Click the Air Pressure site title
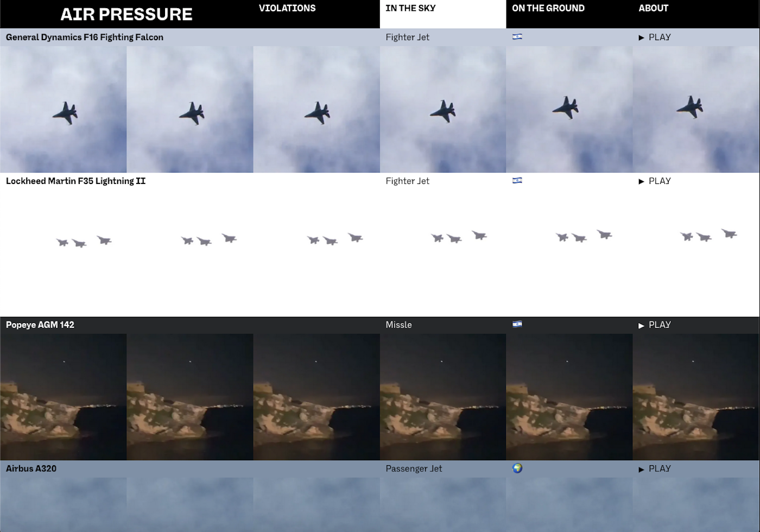 126,14
